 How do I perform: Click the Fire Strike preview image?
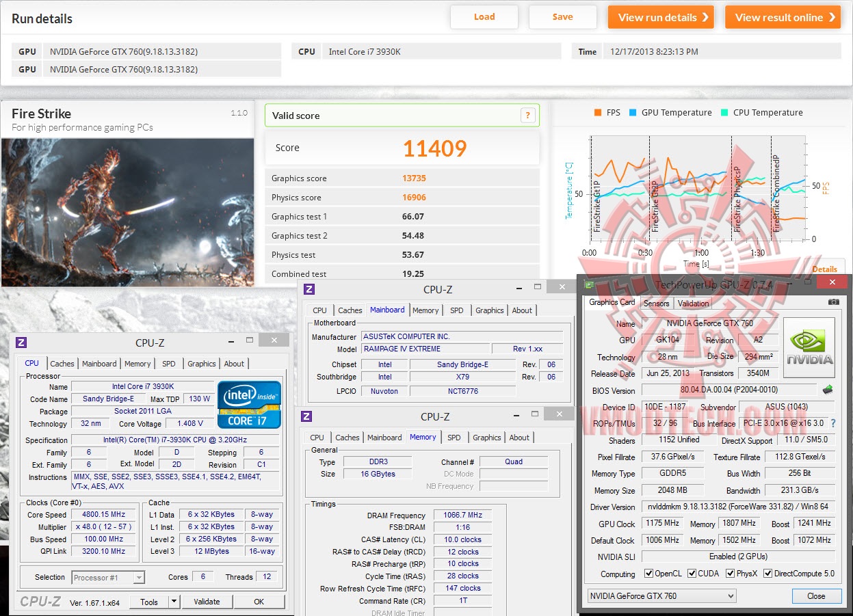[x=128, y=212]
